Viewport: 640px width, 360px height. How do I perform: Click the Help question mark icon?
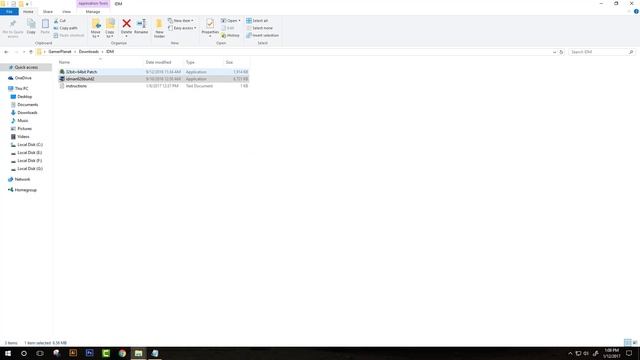tap(636, 11)
